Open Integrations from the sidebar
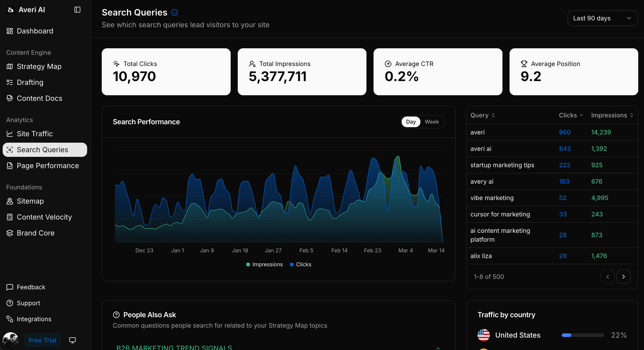The height and width of the screenshot is (350, 644). coord(34,319)
